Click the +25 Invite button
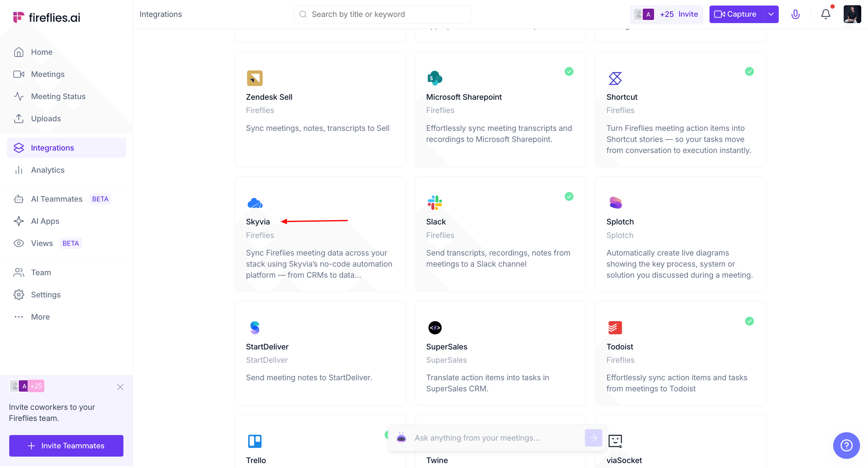The image size is (868, 468). [x=678, y=14]
